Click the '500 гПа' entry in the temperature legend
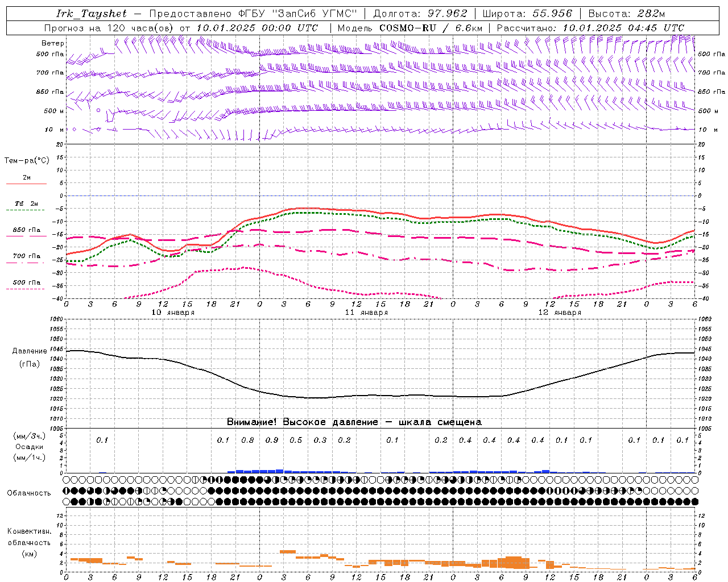The height and width of the screenshot is (582, 728). [x=26, y=282]
